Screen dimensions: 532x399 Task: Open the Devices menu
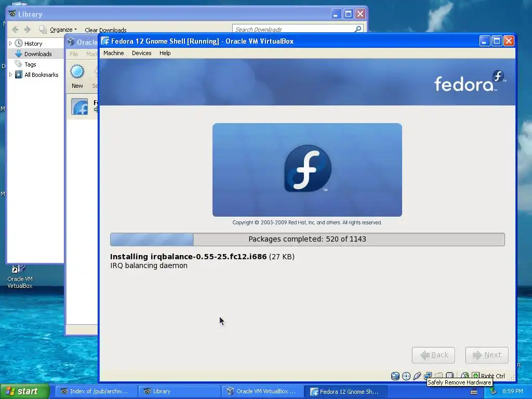[141, 53]
